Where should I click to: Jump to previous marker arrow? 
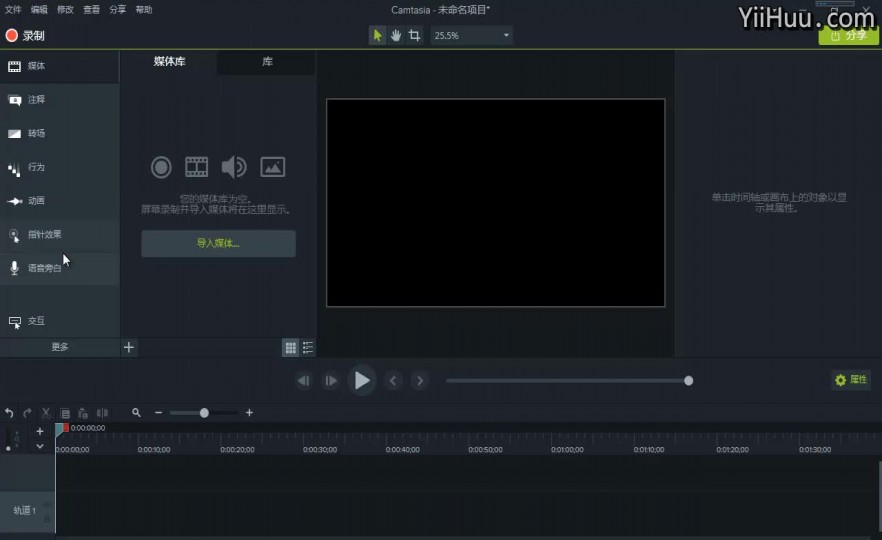393,381
